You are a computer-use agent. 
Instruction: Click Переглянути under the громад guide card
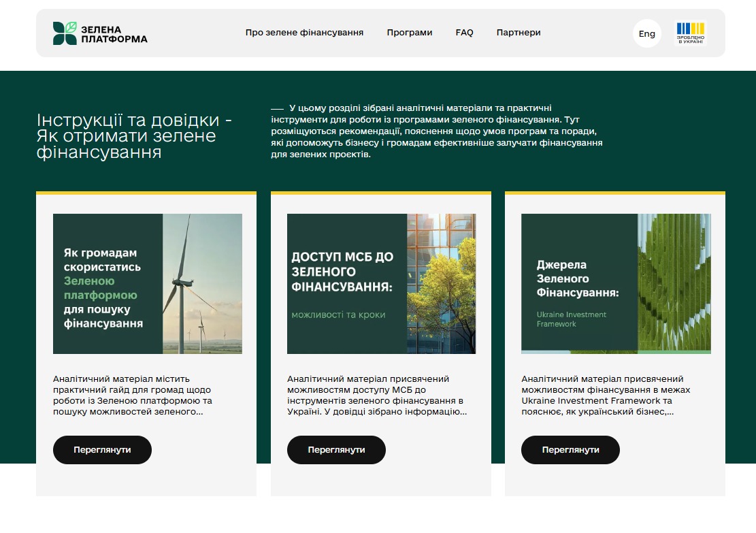coord(102,450)
